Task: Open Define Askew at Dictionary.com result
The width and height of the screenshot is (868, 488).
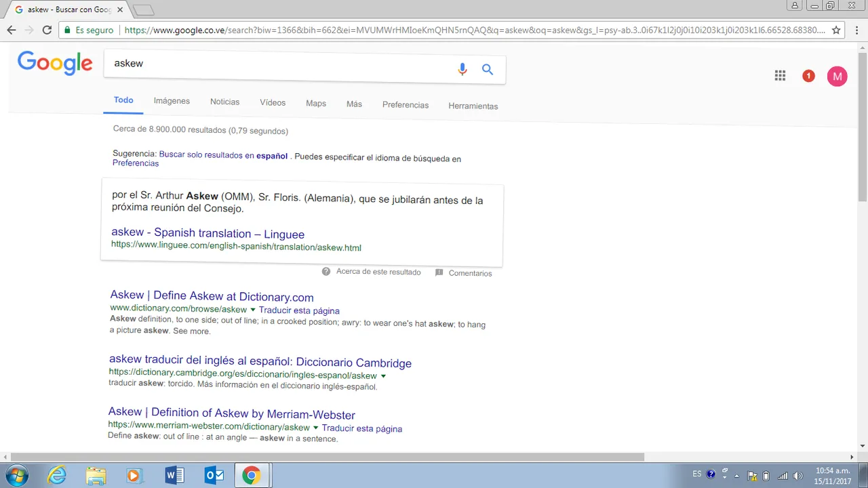Action: [212, 296]
